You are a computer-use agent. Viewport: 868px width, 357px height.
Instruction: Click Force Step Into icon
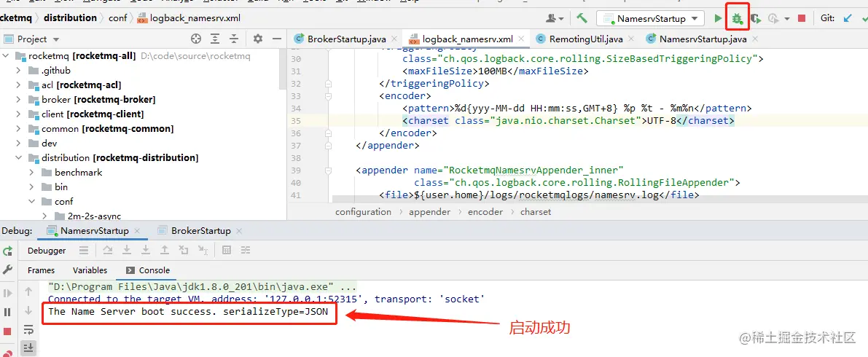pyautogui.click(x=146, y=251)
